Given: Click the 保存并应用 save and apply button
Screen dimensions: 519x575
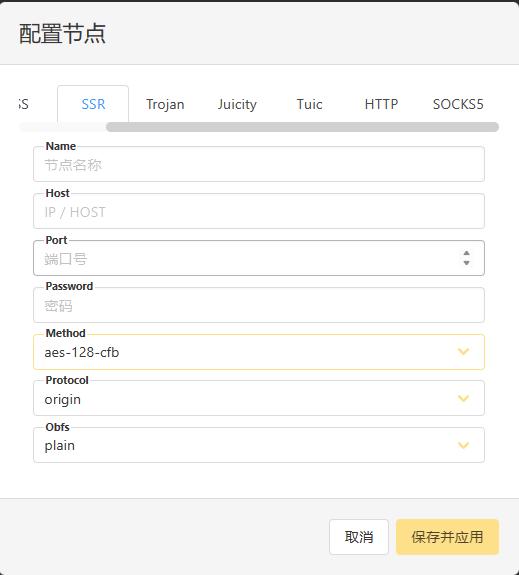Looking at the screenshot, I should click(x=447, y=537).
